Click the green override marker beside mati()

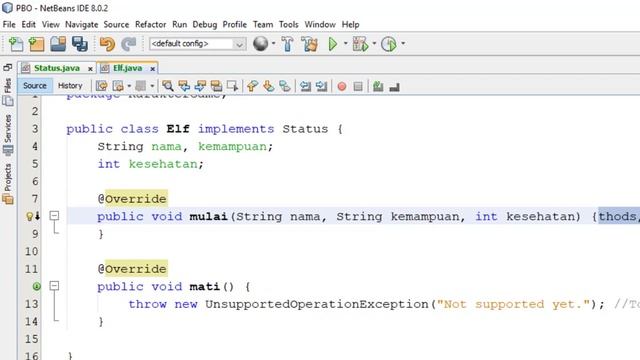tap(36, 287)
